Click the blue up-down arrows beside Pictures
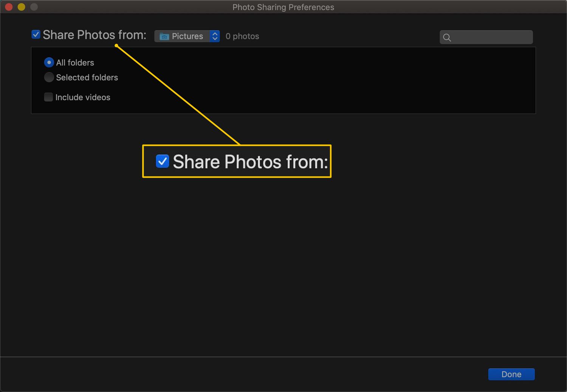567x392 pixels. 215,36
